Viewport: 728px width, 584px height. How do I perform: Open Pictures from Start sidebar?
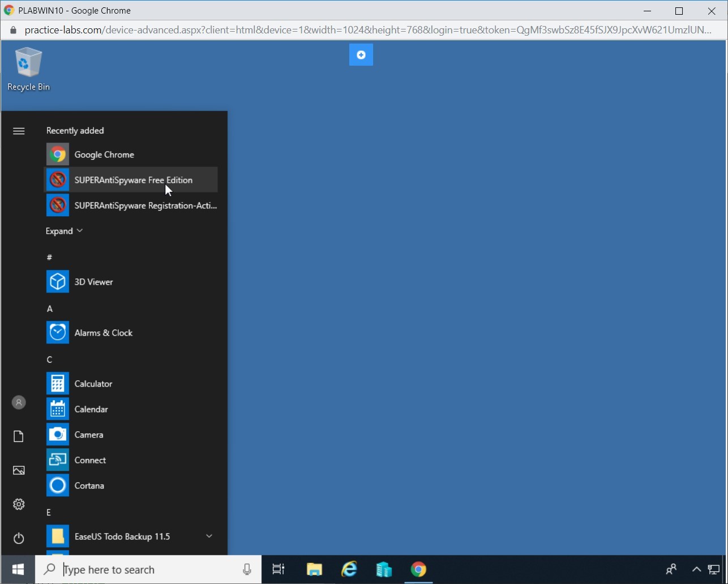[x=19, y=470]
